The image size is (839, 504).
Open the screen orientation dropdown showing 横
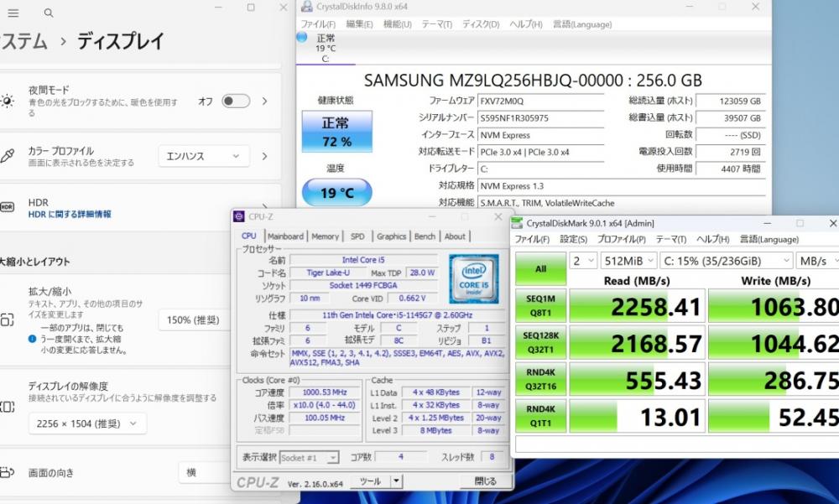pos(205,472)
